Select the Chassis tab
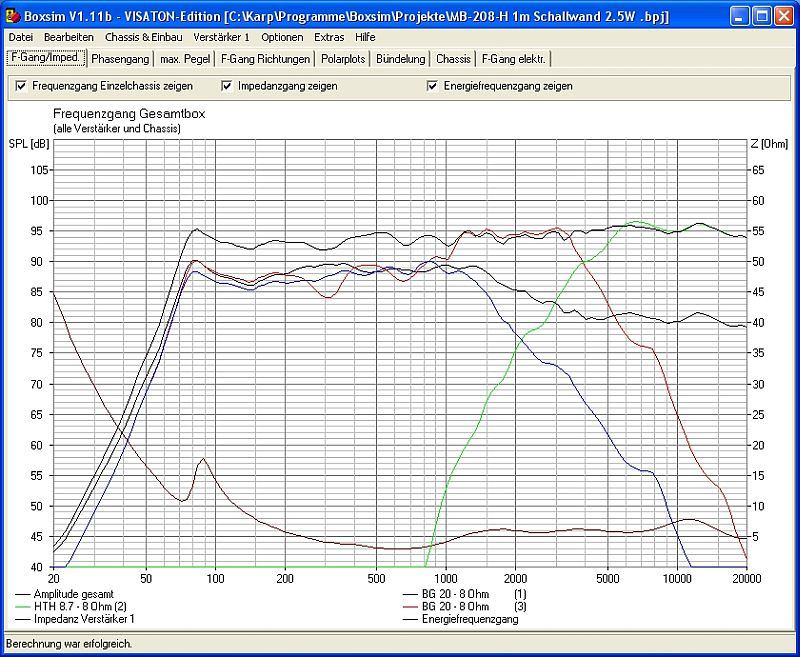 453,59
